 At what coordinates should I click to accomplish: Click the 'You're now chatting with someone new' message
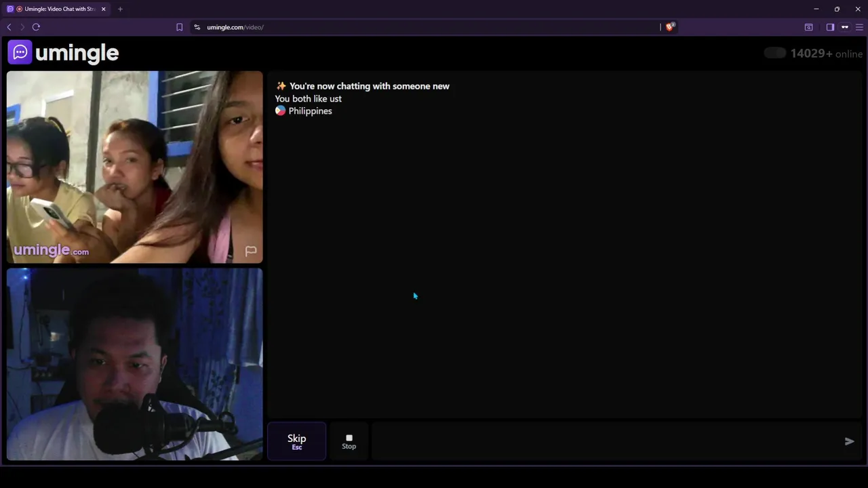click(x=369, y=86)
